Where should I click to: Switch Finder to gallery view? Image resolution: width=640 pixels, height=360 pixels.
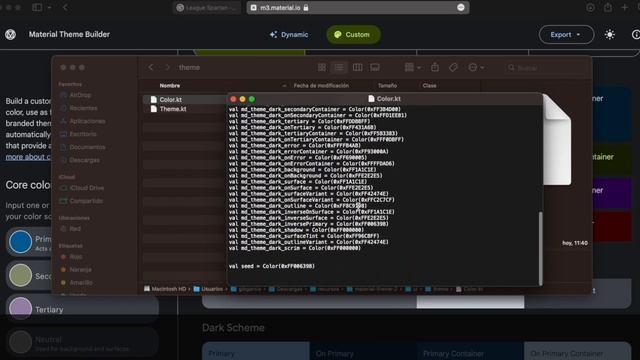pyautogui.click(x=375, y=67)
